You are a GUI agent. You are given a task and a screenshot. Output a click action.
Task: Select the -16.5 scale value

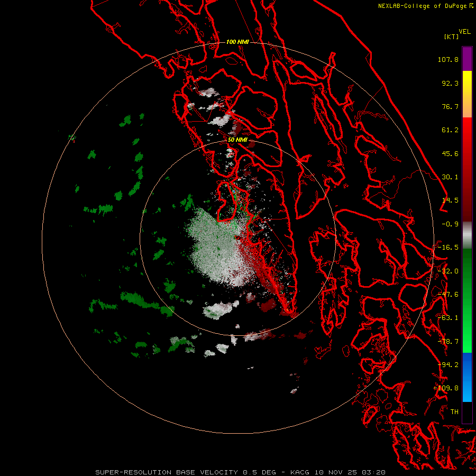point(448,248)
